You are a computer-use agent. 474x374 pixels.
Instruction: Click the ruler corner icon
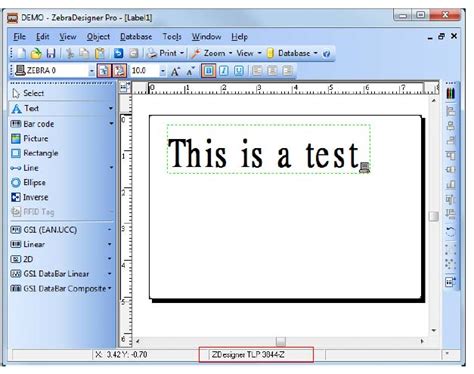pyautogui.click(x=125, y=87)
